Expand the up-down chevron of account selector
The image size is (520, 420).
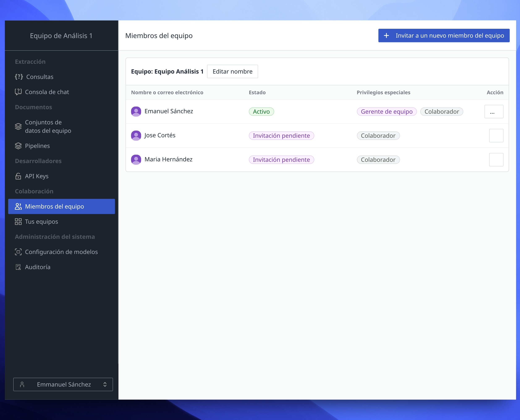(x=105, y=385)
